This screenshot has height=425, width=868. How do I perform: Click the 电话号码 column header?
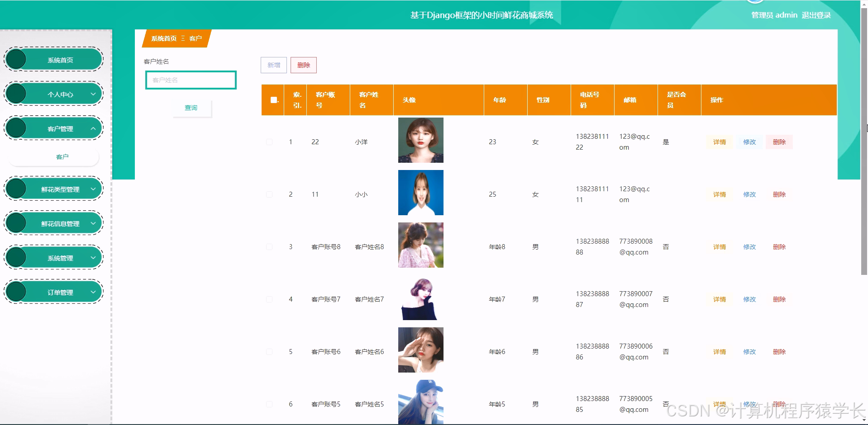[x=592, y=100]
